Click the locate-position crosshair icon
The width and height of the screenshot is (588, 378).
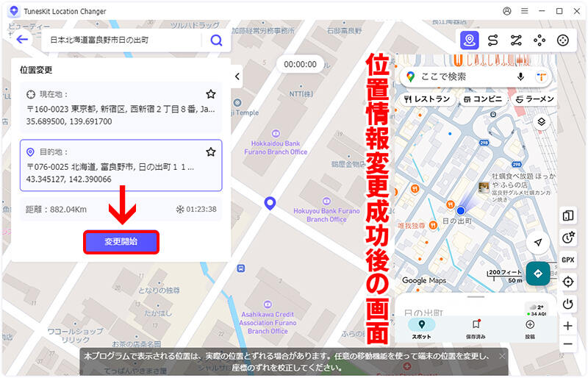567,282
